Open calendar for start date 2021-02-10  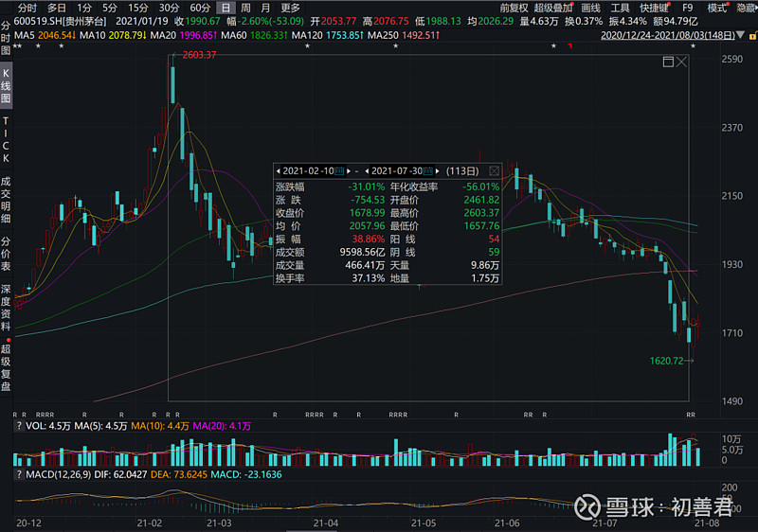pos(339,171)
